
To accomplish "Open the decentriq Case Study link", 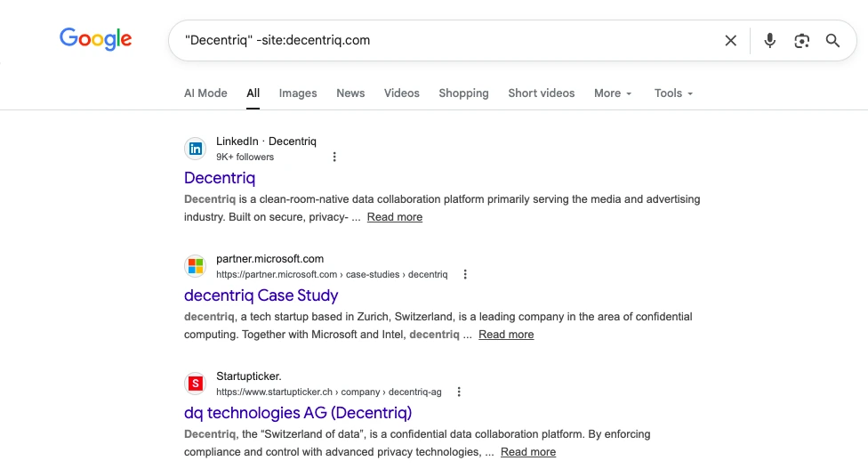I will (261, 295).
